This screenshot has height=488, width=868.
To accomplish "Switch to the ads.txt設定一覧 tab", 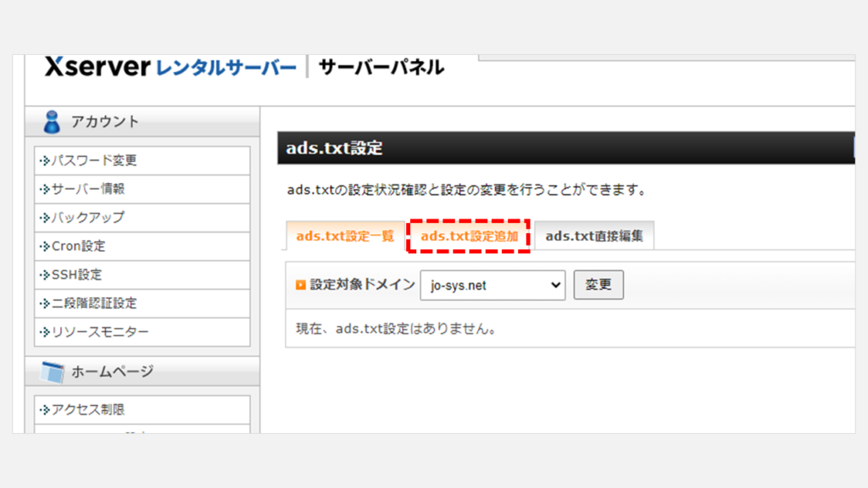I will click(x=345, y=236).
